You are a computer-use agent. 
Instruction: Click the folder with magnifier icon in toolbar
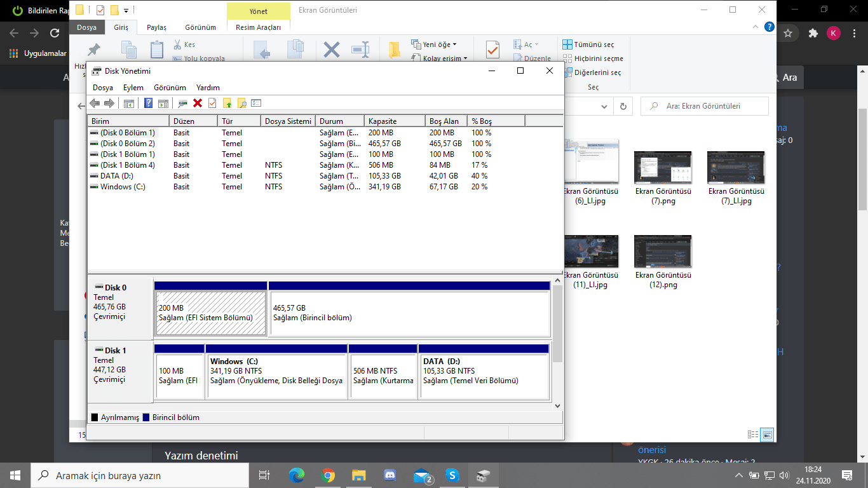(x=241, y=104)
